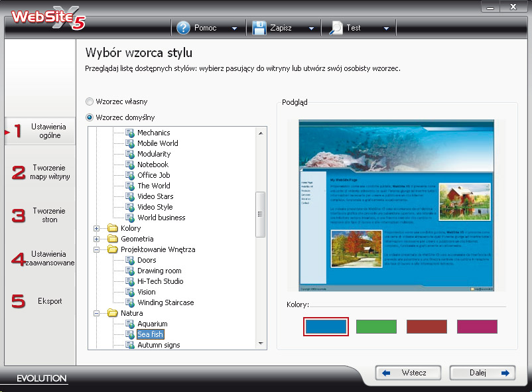
Task: Click the Kolory folder icon in tree
Action: click(112, 228)
